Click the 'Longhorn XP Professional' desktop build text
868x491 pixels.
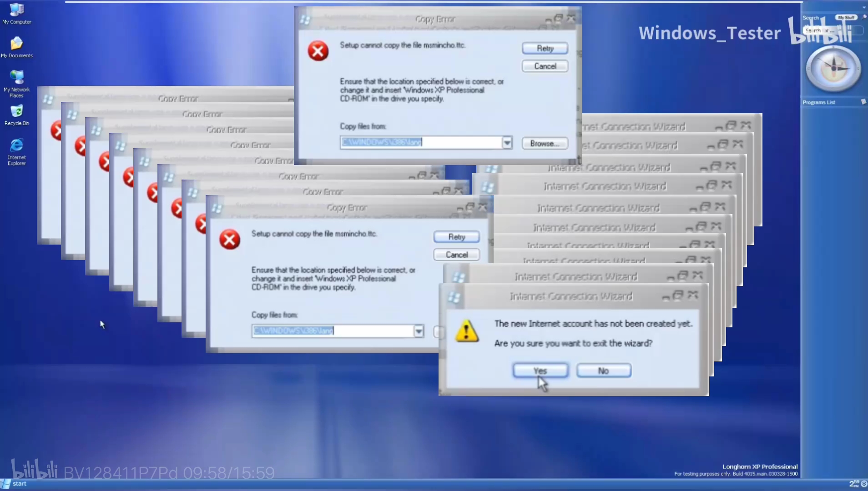click(760, 466)
